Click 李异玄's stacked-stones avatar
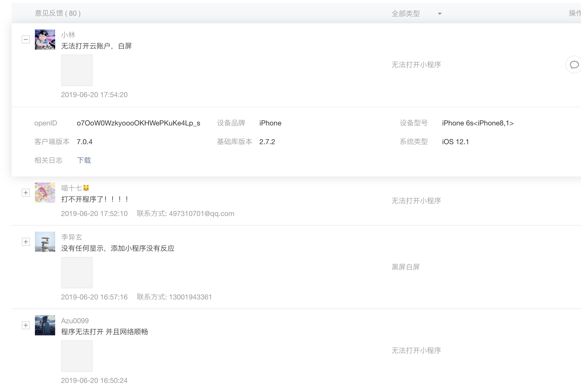Screen dimensions: 581x392 [45, 242]
